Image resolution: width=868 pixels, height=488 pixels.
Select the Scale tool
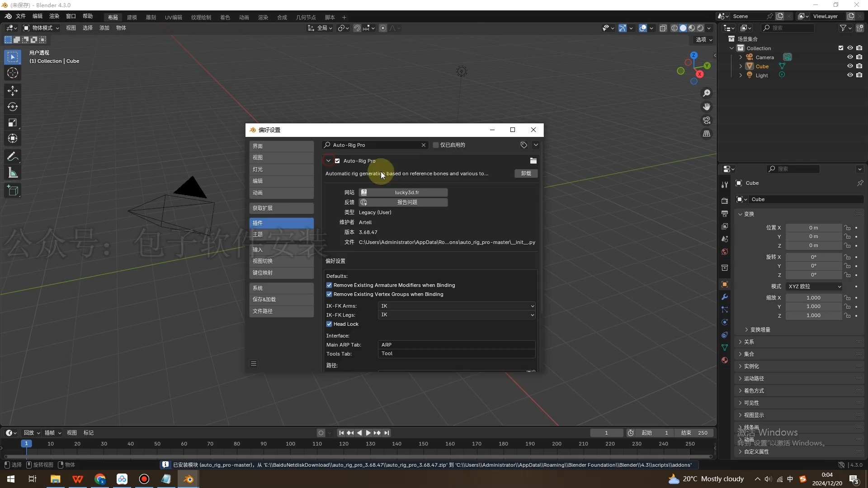coord(13,122)
